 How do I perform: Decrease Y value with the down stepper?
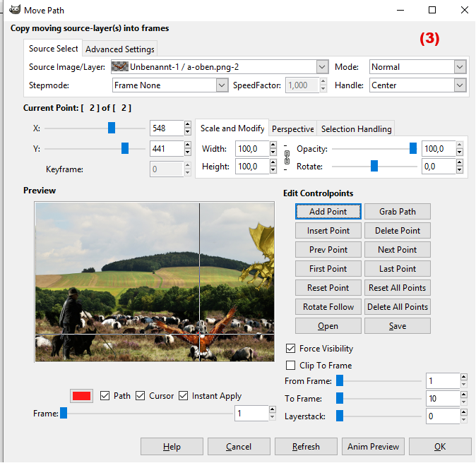[188, 152]
